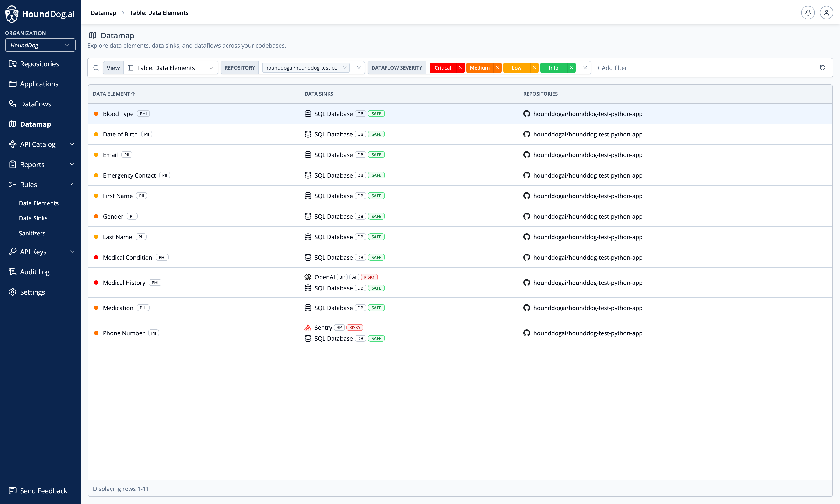Click the severity dot for Gender
Image resolution: width=840 pixels, height=504 pixels.
[96, 216]
